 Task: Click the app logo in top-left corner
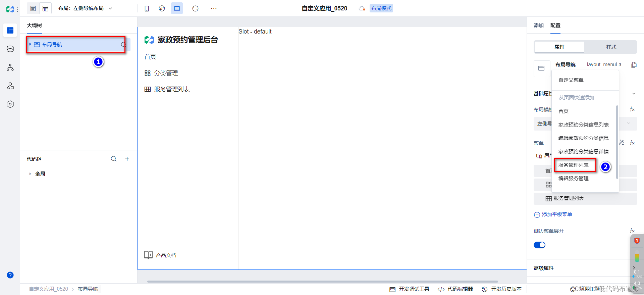(10, 9)
